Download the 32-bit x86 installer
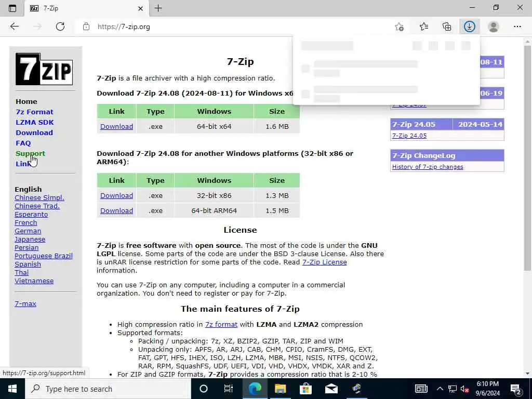This screenshot has width=532, height=399. pyautogui.click(x=116, y=196)
